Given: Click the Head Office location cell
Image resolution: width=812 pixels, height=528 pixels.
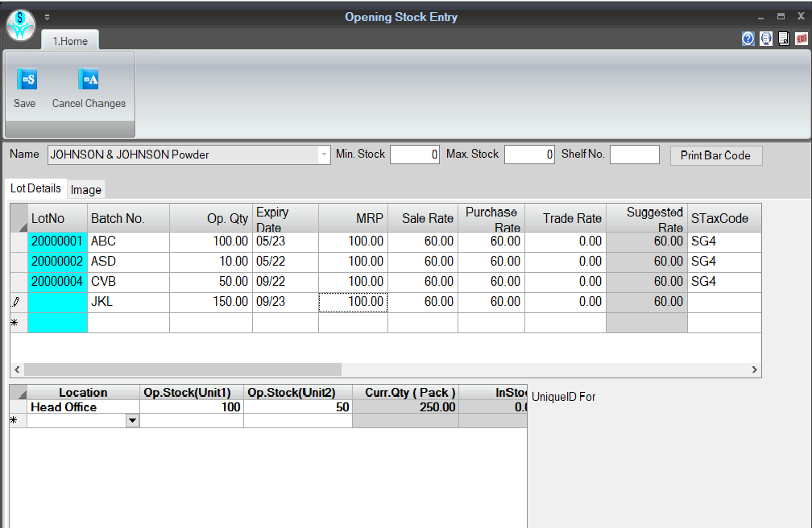Looking at the screenshot, I should tap(83, 407).
